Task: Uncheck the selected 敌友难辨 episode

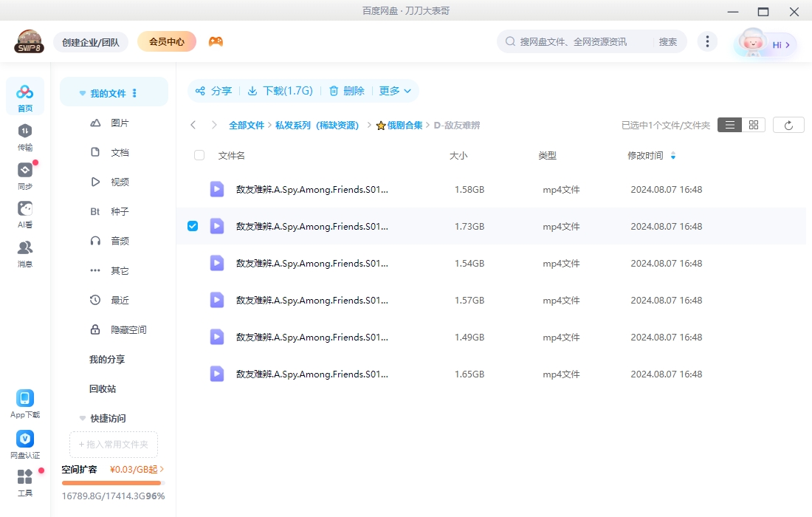Action: pyautogui.click(x=192, y=226)
